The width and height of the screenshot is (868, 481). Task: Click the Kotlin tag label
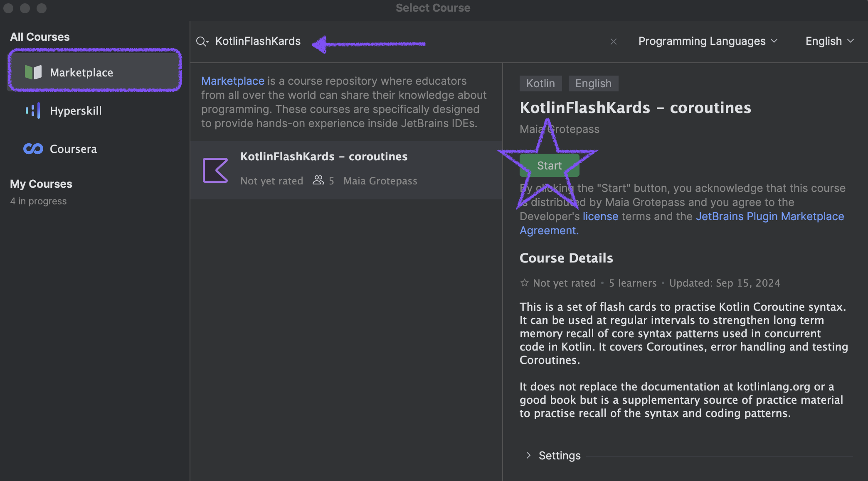[540, 83]
